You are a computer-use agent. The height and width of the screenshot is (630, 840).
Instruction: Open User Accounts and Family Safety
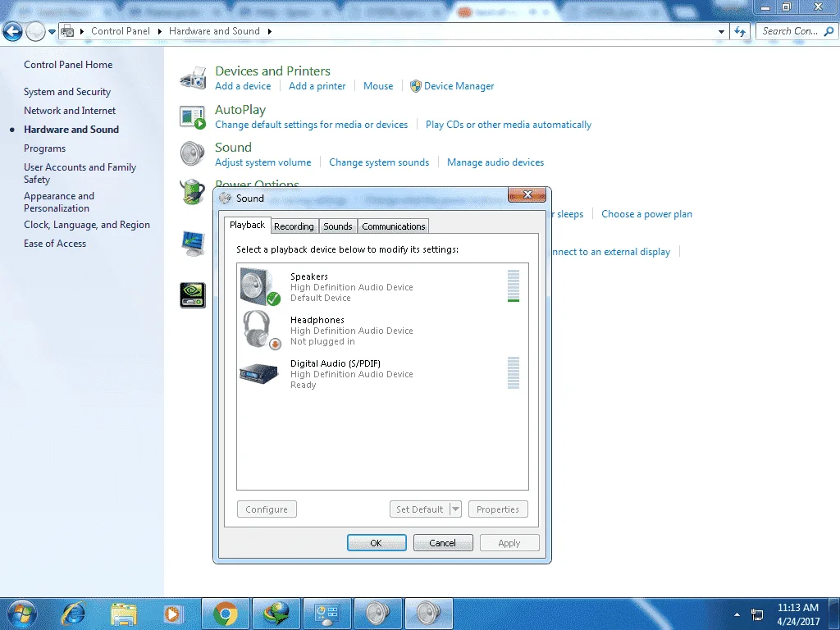pyautogui.click(x=80, y=173)
